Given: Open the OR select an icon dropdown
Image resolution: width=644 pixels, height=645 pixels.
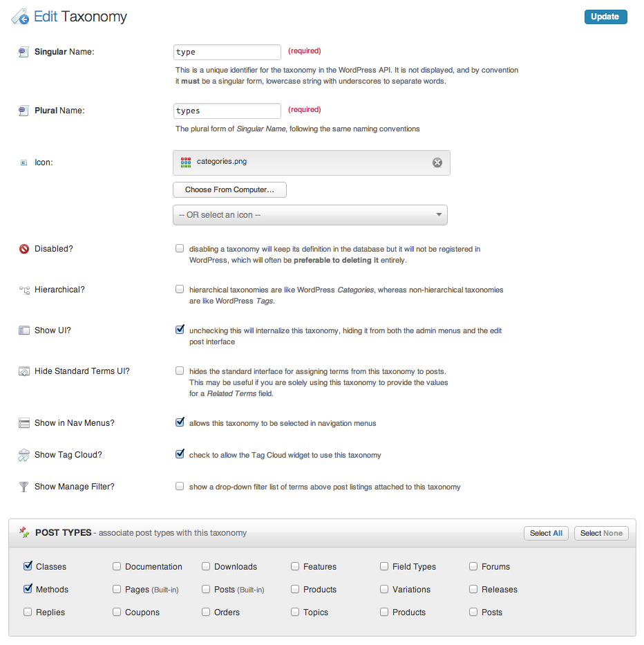Looking at the screenshot, I should (310, 215).
